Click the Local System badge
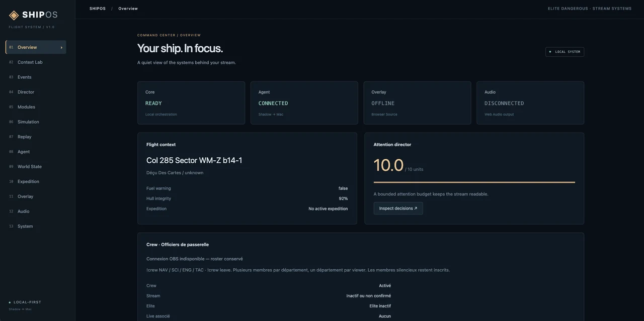 565,52
